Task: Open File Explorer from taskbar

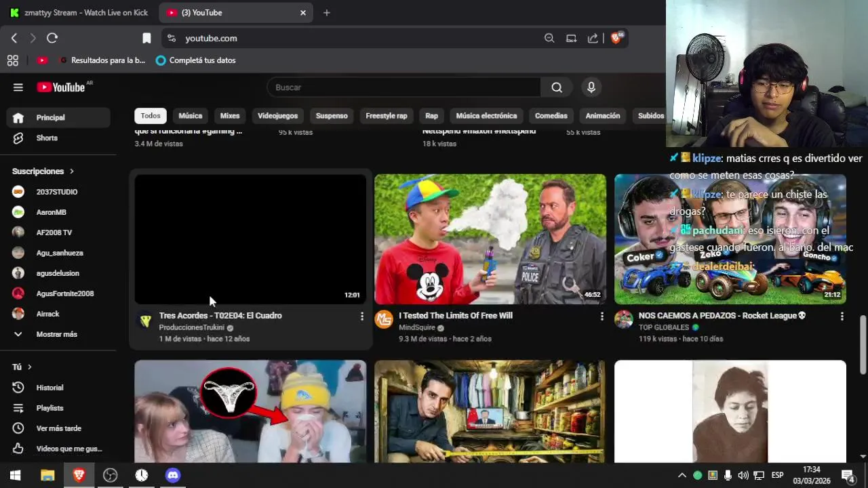Action: (47, 475)
